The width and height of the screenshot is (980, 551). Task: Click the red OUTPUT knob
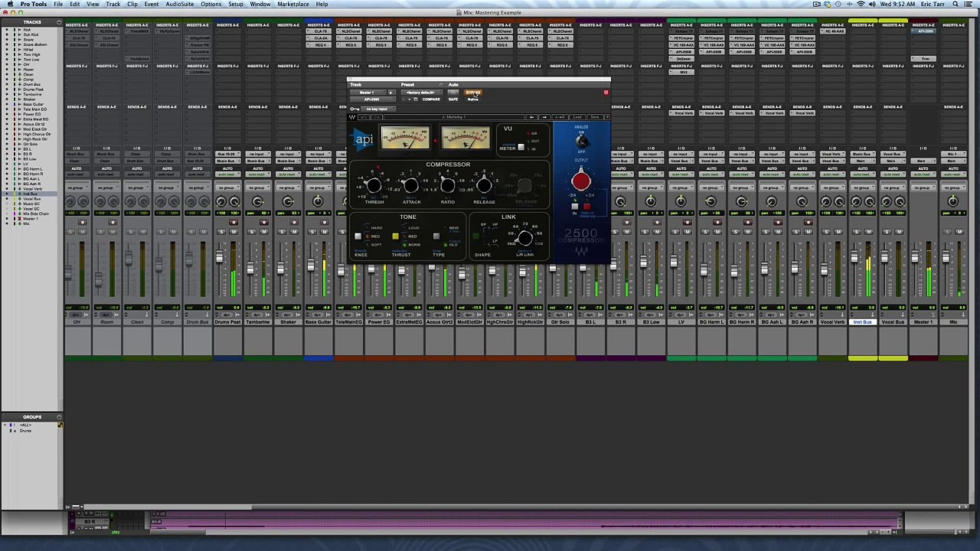[581, 181]
